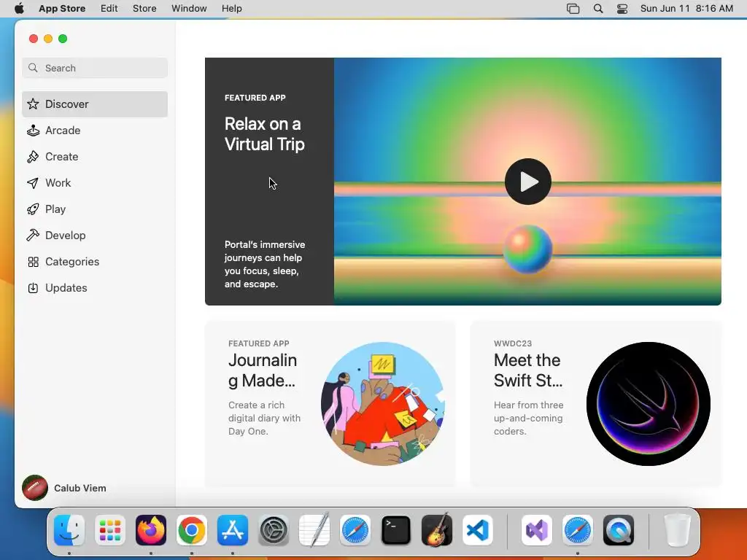747x560 pixels.
Task: Open Visual Studio Code from the Dock
Action: (x=477, y=530)
